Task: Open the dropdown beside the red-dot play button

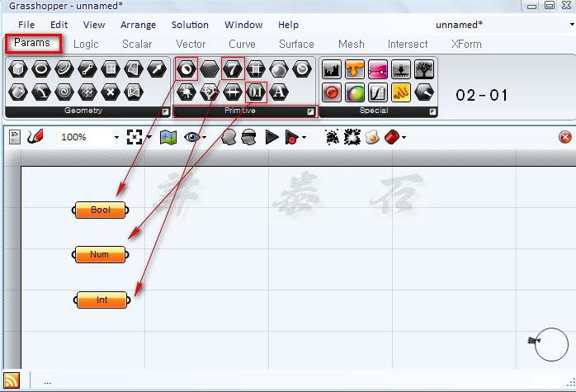Action: (304, 137)
